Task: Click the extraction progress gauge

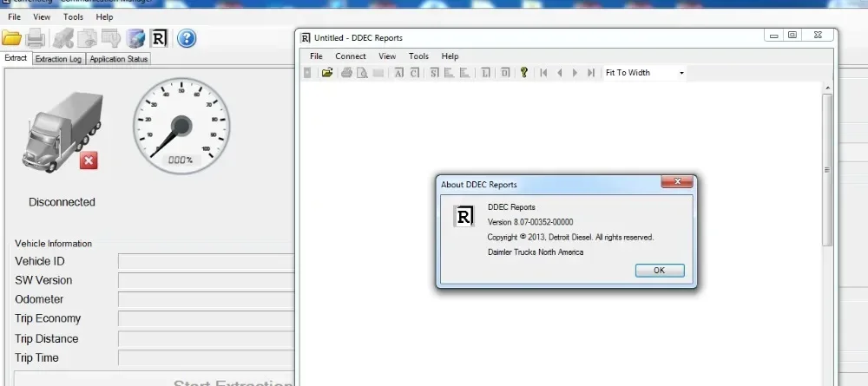Action: coord(181,126)
